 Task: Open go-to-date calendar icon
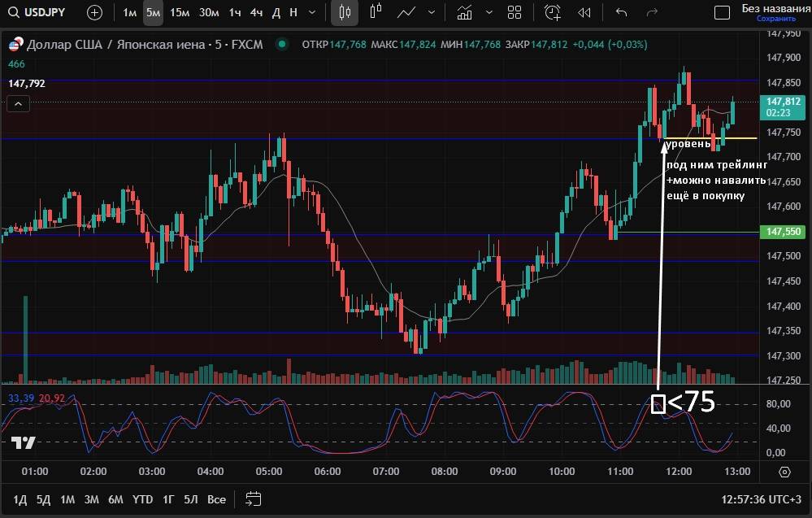tap(254, 498)
